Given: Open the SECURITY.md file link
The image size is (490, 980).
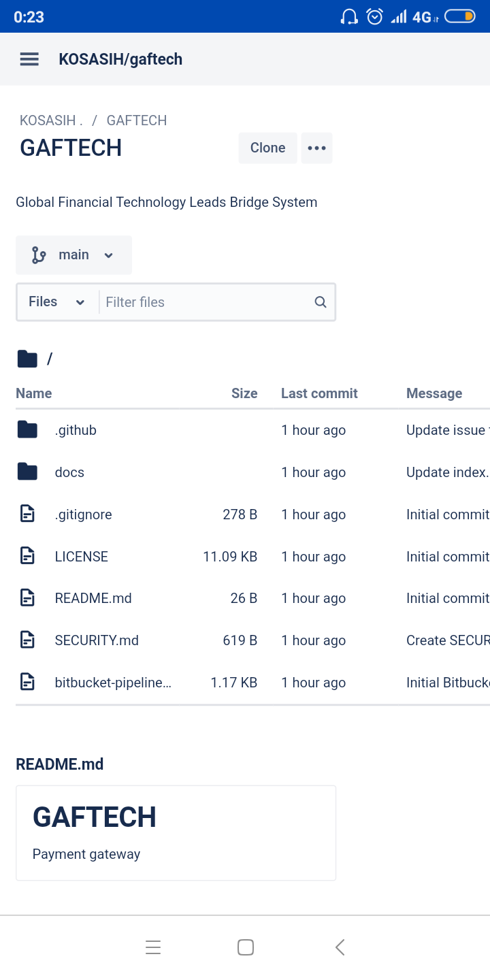Looking at the screenshot, I should click(x=97, y=640).
